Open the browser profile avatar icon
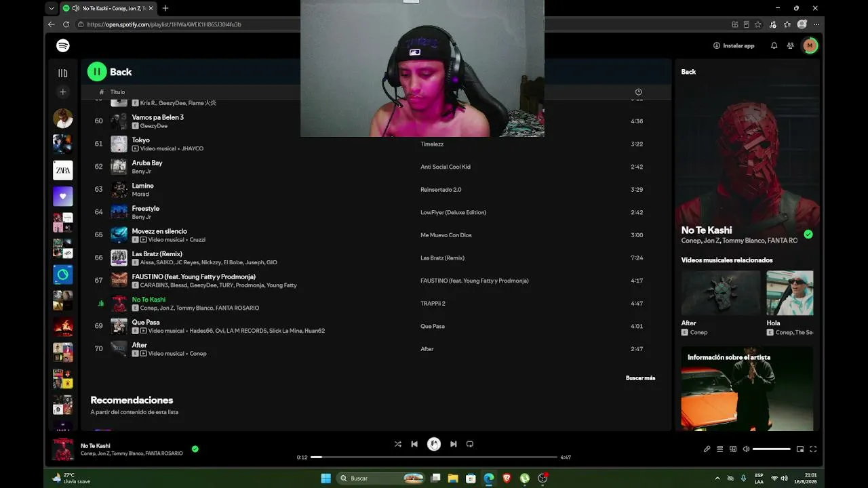868x488 pixels. (x=802, y=24)
